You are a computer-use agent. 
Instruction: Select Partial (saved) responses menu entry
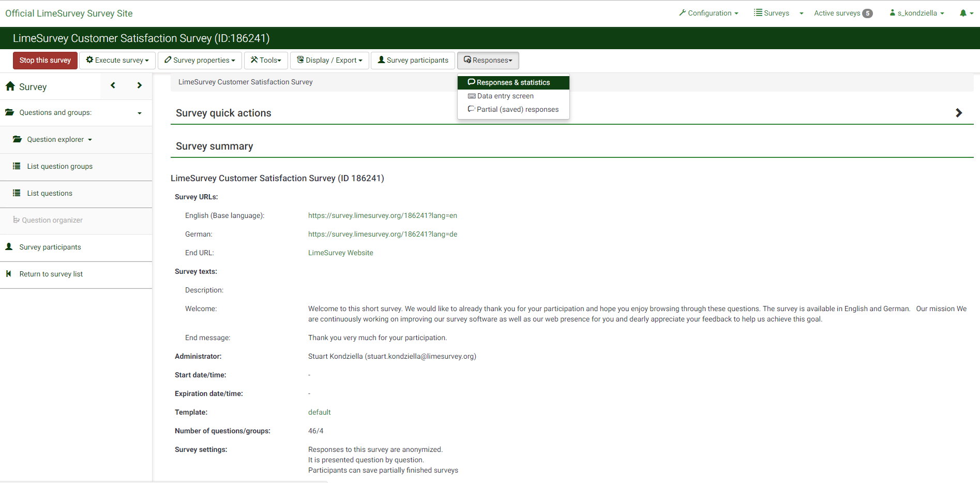pos(514,109)
